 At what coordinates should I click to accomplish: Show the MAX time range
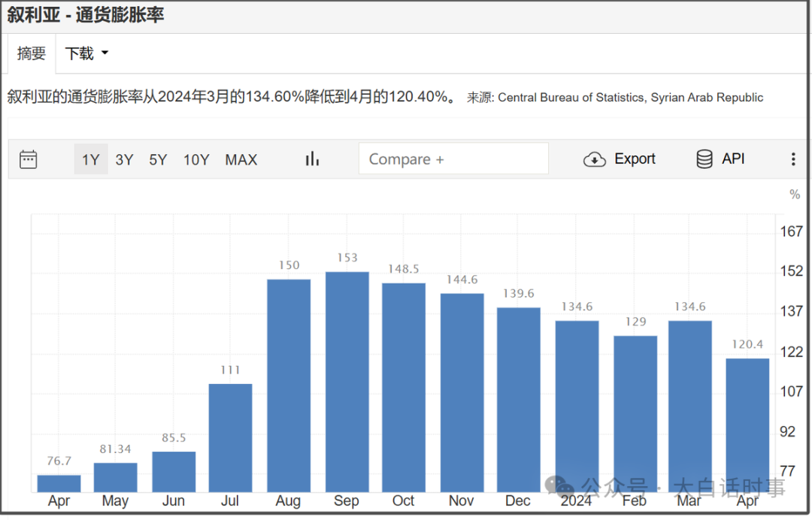[241, 159]
